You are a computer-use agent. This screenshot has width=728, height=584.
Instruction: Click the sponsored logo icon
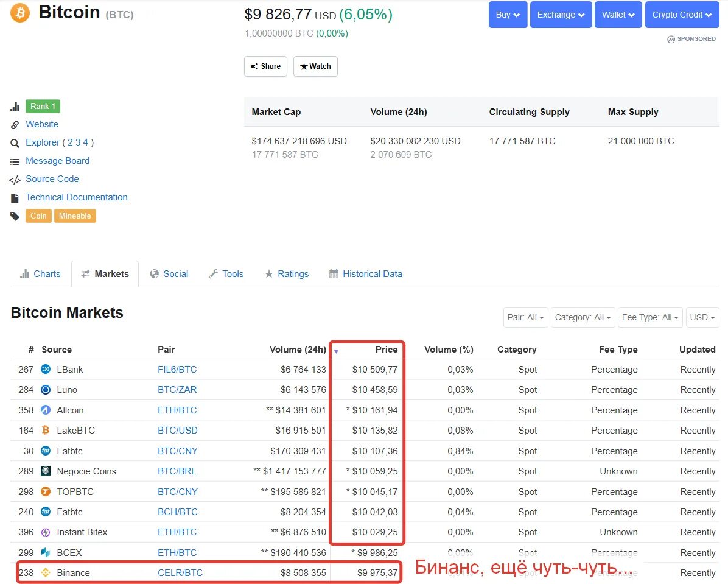point(671,39)
